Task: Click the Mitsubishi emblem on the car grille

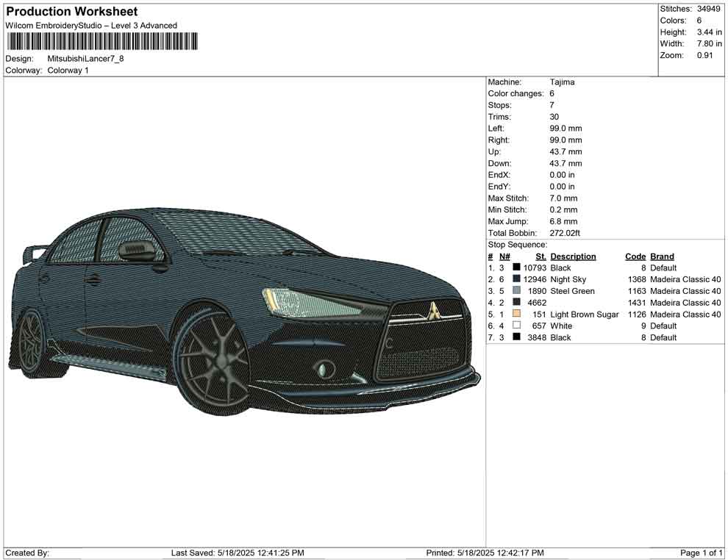Action: (x=435, y=310)
